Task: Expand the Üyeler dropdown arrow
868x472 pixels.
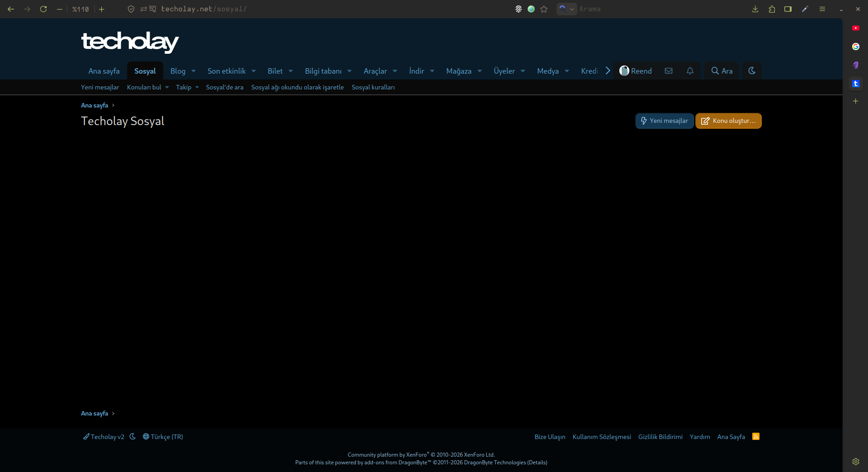Action: tap(523, 71)
